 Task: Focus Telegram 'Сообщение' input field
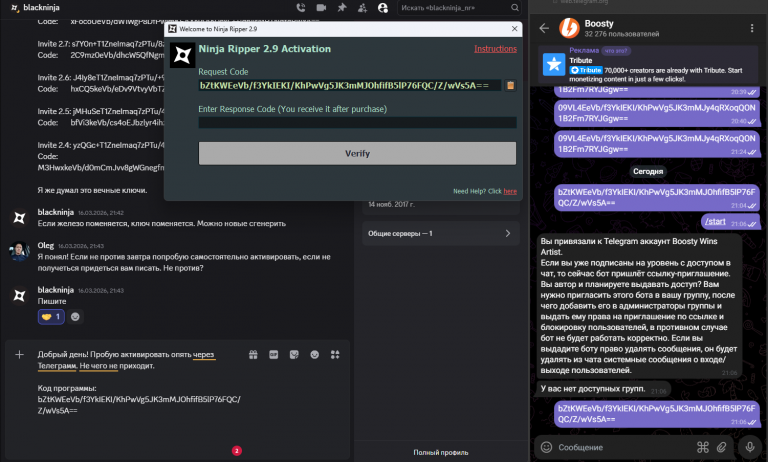[624, 447]
